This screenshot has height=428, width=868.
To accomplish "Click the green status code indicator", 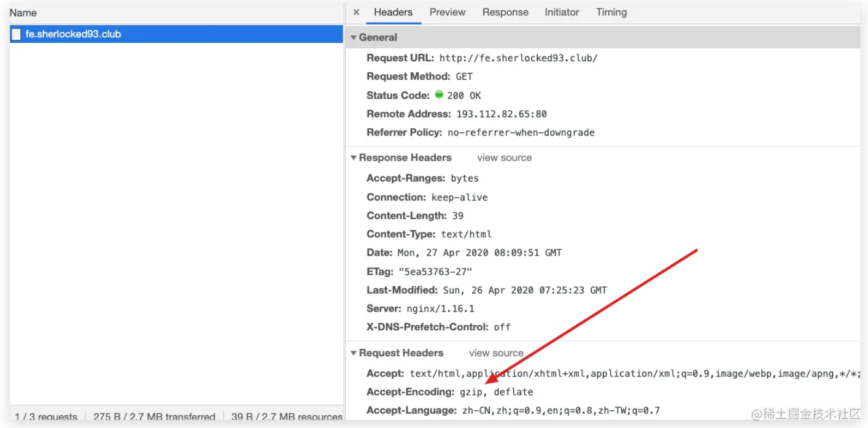I will (x=439, y=95).
